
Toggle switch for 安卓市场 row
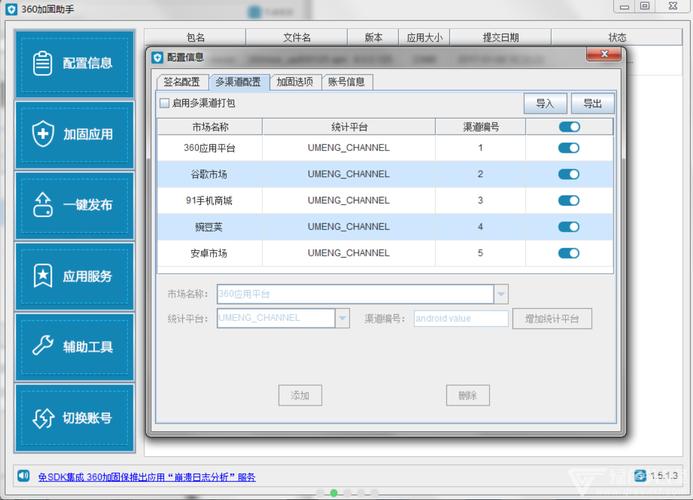[x=569, y=253]
